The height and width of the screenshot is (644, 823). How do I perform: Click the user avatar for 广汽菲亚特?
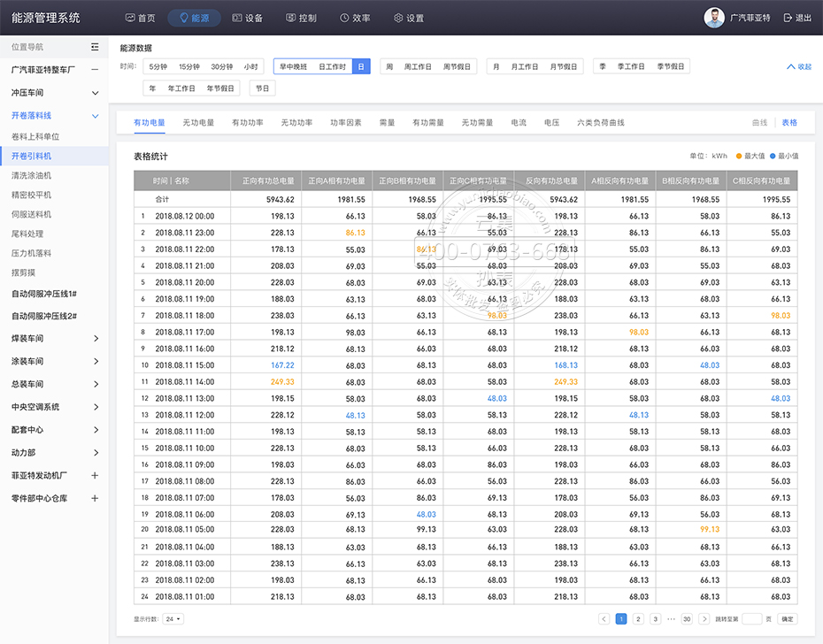713,18
